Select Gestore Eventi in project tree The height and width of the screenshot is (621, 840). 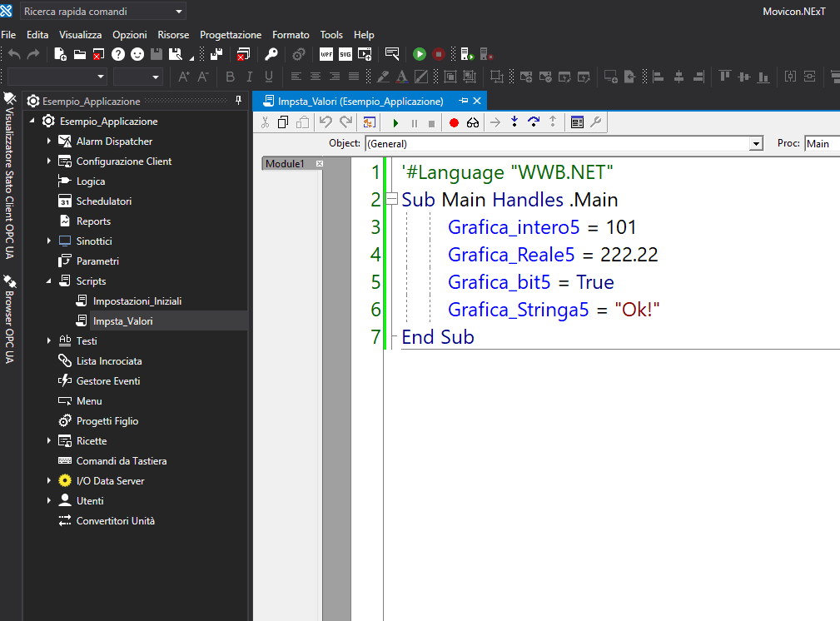[108, 381]
